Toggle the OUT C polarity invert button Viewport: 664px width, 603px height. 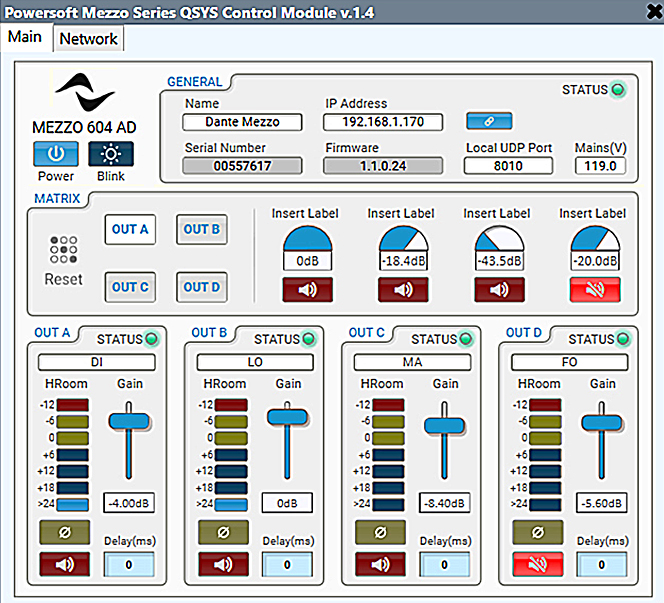(x=380, y=532)
